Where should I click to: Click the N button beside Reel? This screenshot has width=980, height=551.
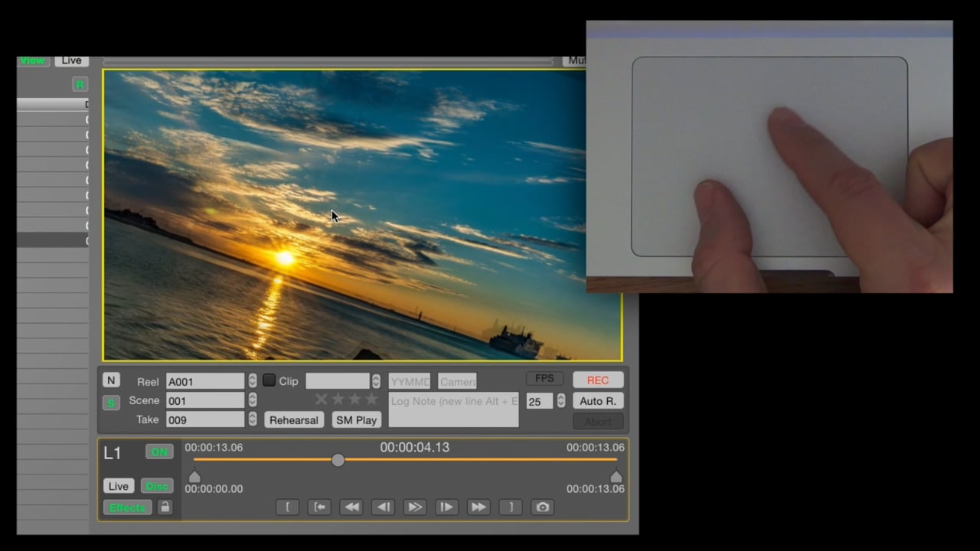111,380
